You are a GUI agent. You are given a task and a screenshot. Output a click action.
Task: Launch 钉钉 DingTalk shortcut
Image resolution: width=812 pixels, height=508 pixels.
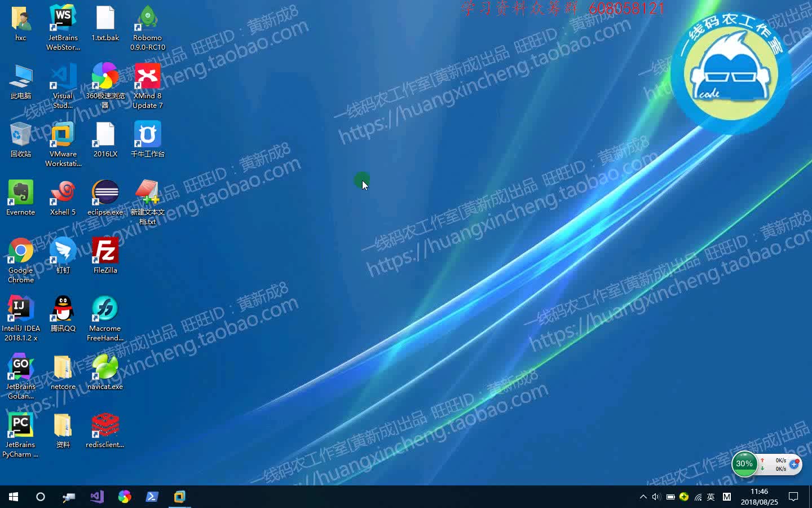(63, 256)
